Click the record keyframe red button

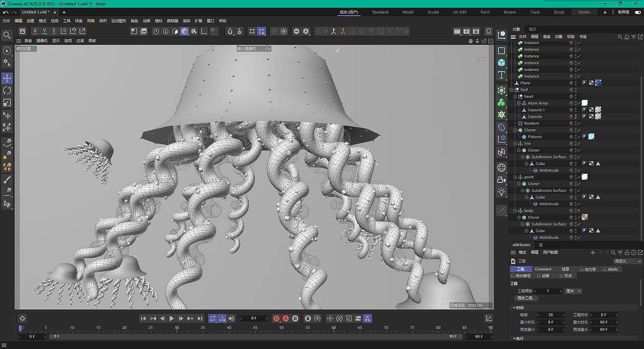click(276, 318)
